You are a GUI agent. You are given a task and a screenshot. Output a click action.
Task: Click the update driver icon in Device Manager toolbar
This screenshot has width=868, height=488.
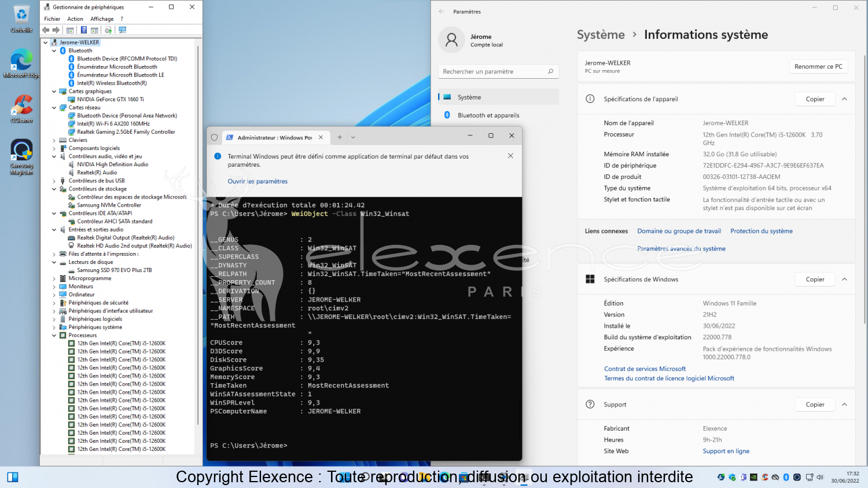(x=108, y=30)
